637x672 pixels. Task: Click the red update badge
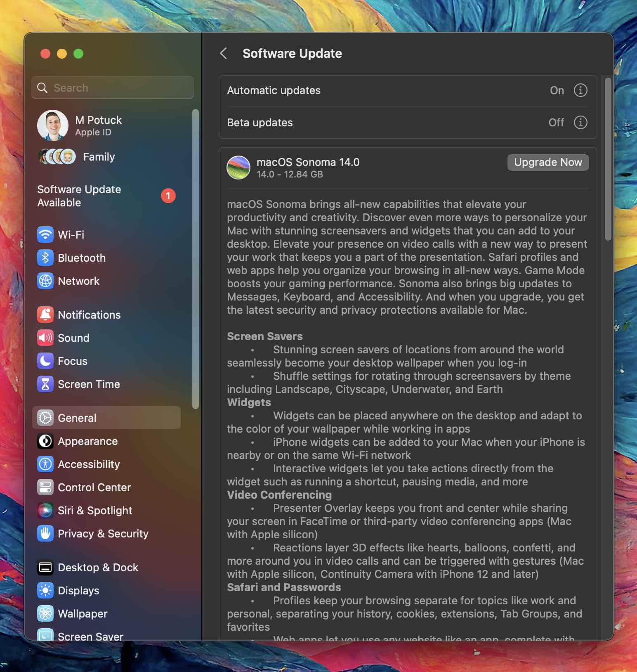tap(168, 196)
